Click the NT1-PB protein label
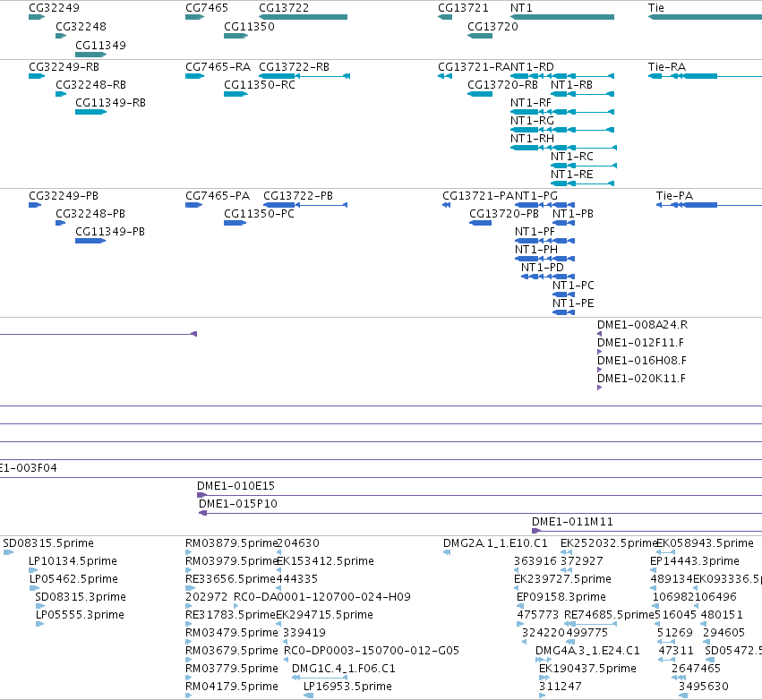Screen dimensions: 762x700 (x=573, y=214)
